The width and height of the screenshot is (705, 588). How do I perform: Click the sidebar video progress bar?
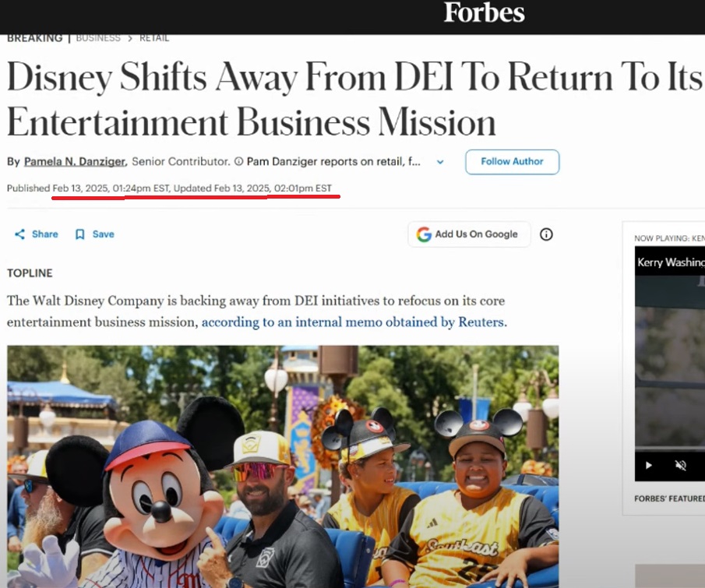tap(670, 449)
